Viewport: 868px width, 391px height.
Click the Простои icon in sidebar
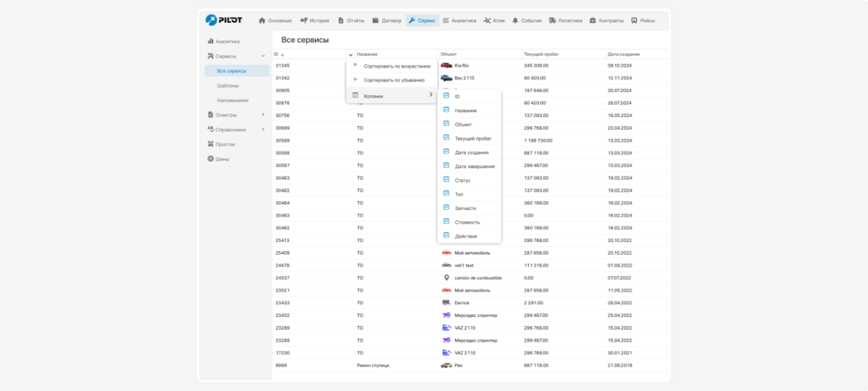point(209,144)
